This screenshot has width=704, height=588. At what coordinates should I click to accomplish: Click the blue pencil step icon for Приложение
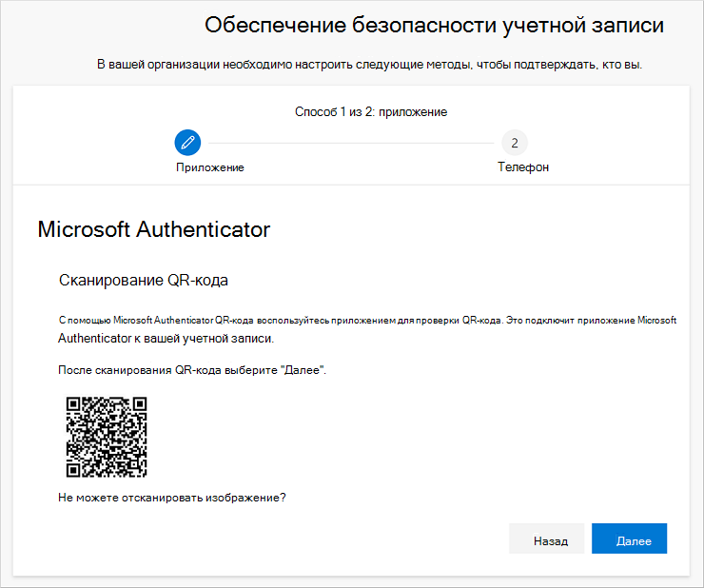(187, 143)
